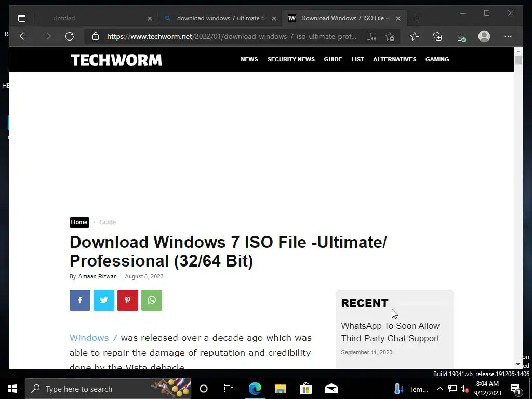The image size is (532, 399).
Task: Click the RECENT sidebar heading
Action: (x=365, y=303)
